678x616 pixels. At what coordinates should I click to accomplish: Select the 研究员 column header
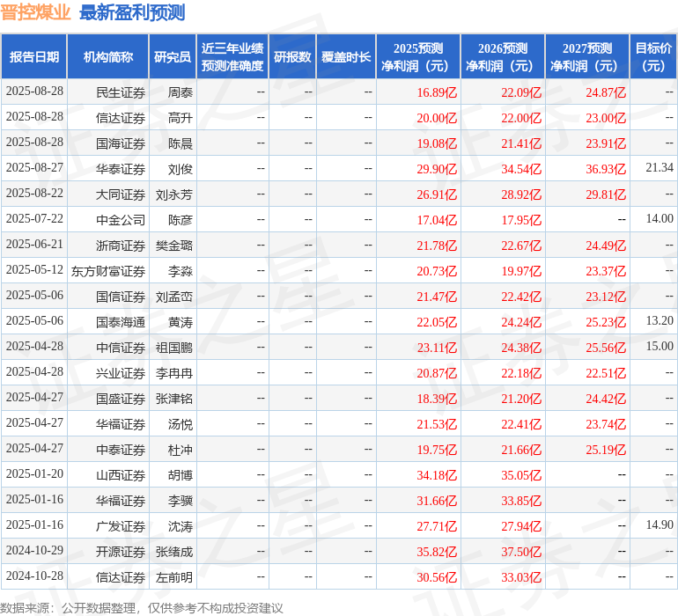coord(173,56)
